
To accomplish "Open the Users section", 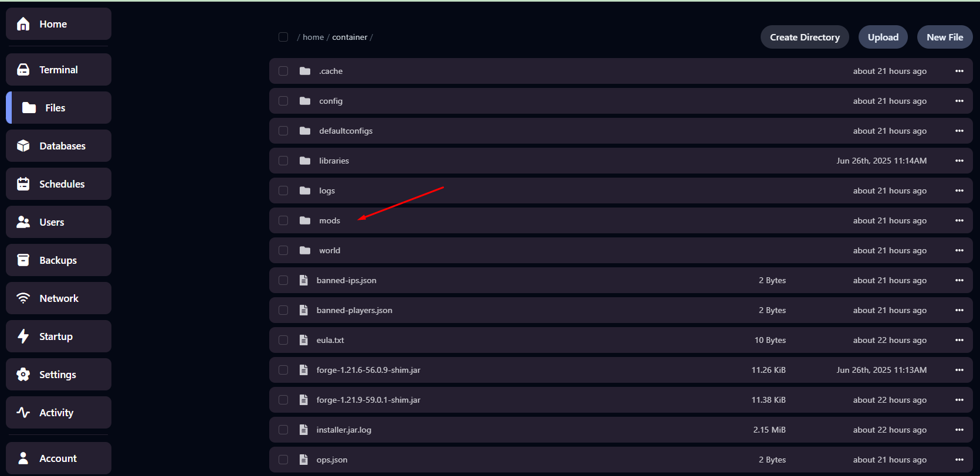I will coord(52,222).
